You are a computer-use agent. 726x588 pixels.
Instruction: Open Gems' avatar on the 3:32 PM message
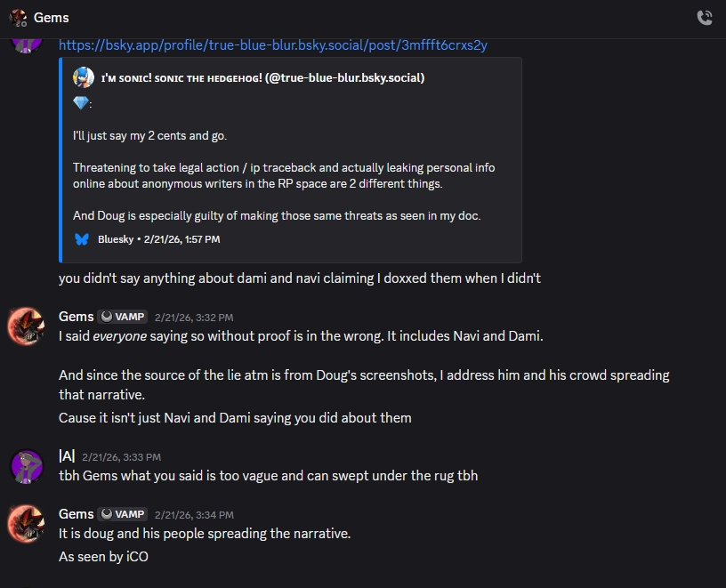click(x=26, y=326)
